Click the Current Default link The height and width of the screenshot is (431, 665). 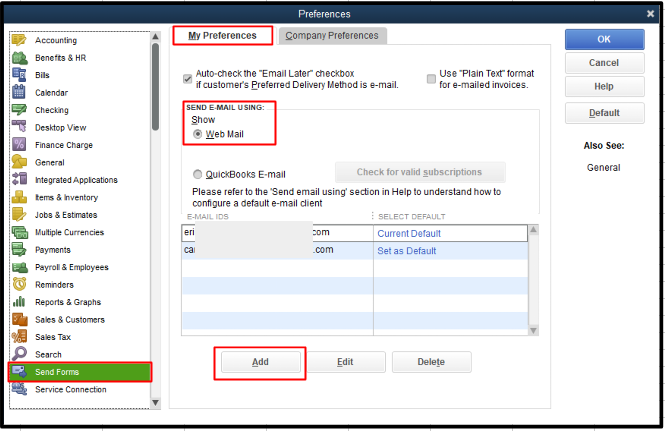[x=409, y=233]
